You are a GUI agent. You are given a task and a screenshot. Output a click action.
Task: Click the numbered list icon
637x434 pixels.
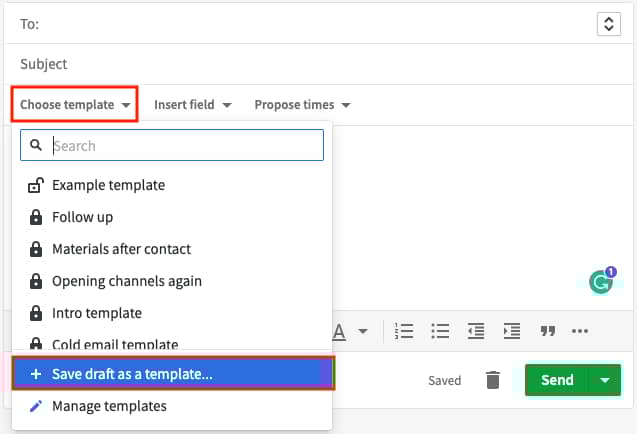coord(404,331)
